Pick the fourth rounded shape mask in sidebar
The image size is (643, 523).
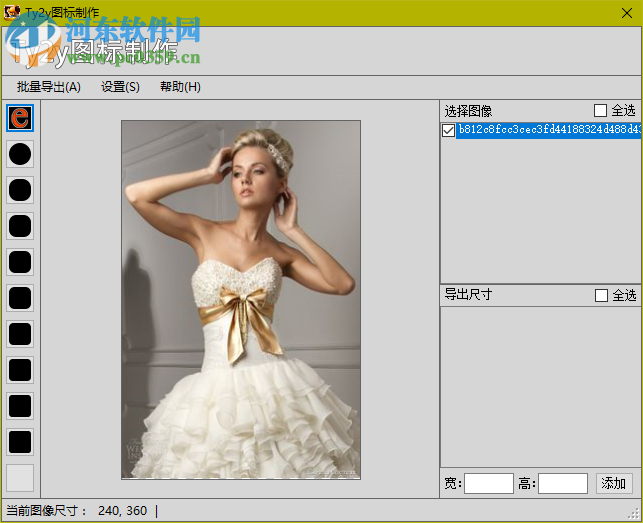20,226
